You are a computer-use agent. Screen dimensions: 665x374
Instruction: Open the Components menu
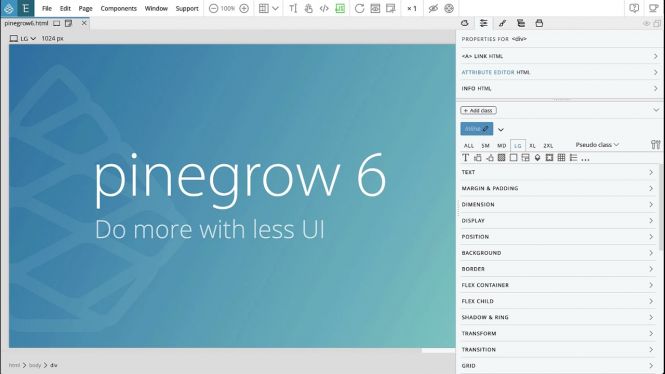119,8
